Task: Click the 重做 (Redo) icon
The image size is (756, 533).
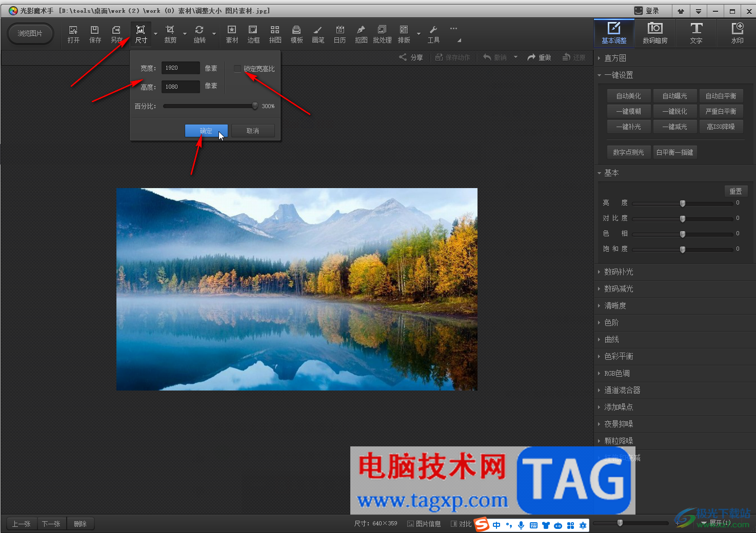Action: [539, 57]
